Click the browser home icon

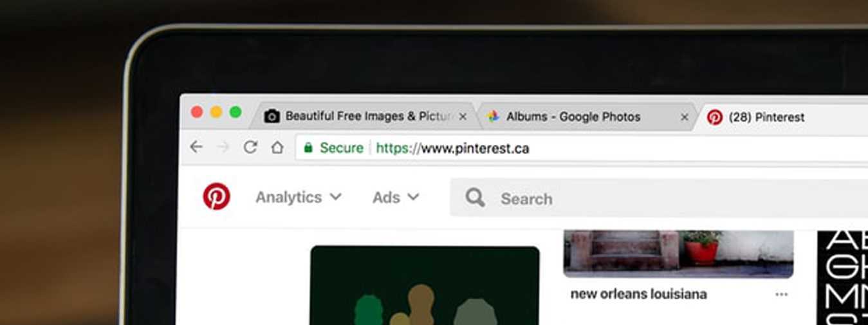(277, 147)
